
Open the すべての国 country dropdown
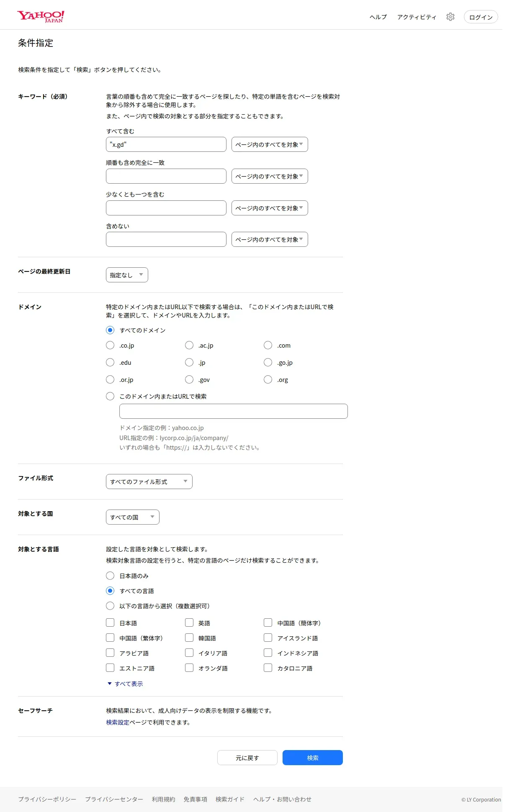[133, 517]
